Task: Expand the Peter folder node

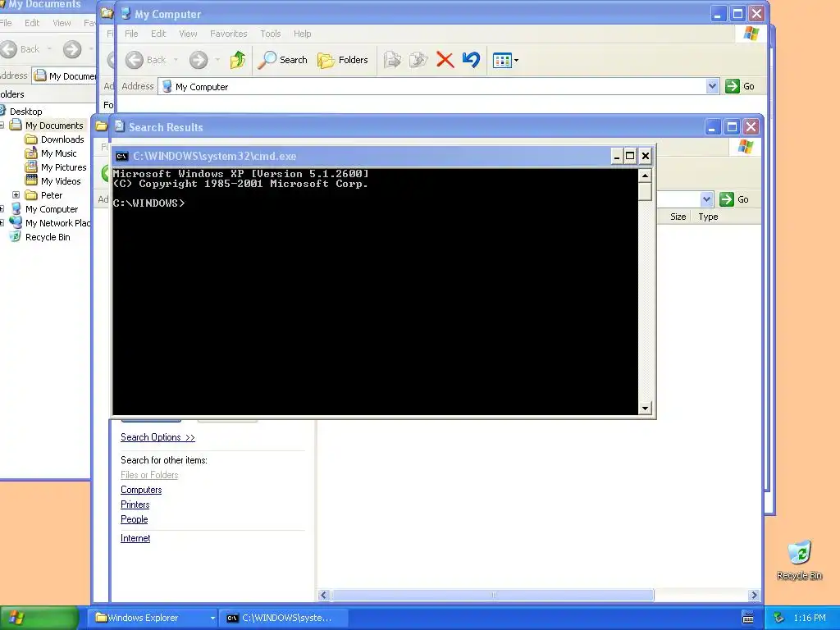Action: (x=16, y=195)
